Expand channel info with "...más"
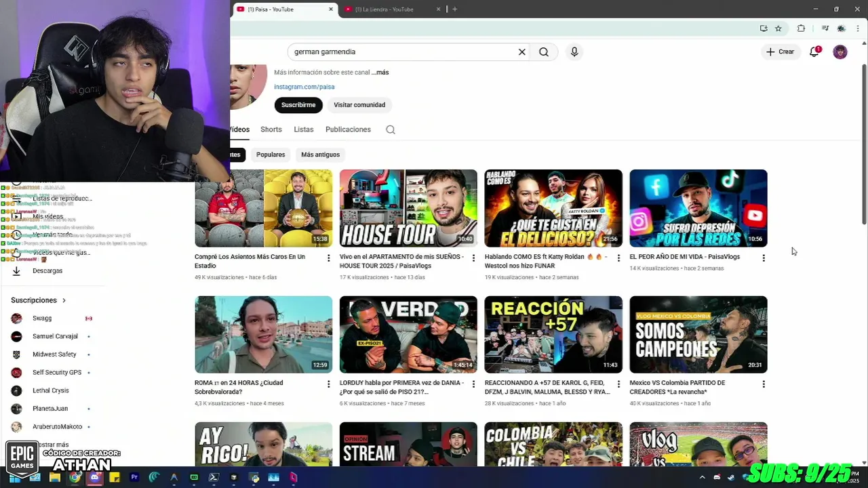The height and width of the screenshot is (488, 868). pyautogui.click(x=380, y=73)
